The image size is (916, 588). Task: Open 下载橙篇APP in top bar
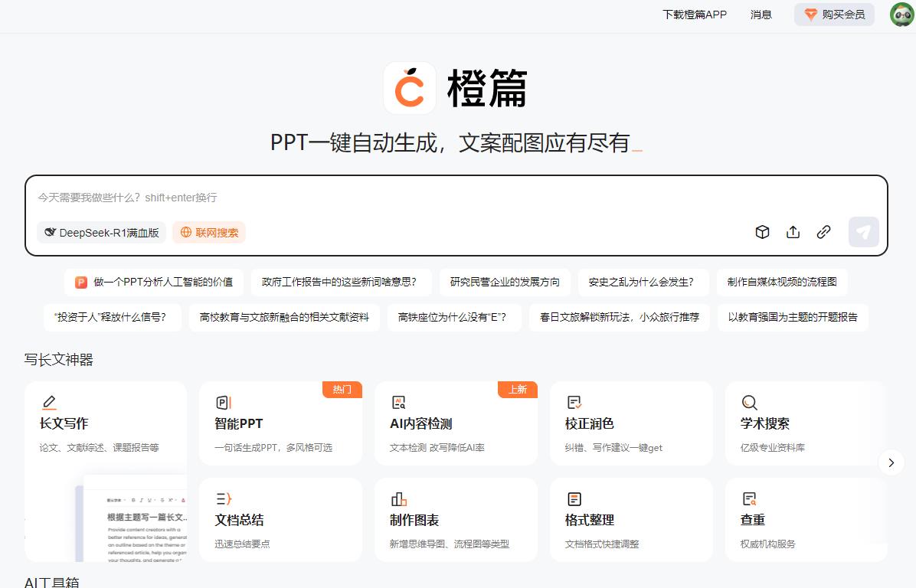click(x=695, y=15)
